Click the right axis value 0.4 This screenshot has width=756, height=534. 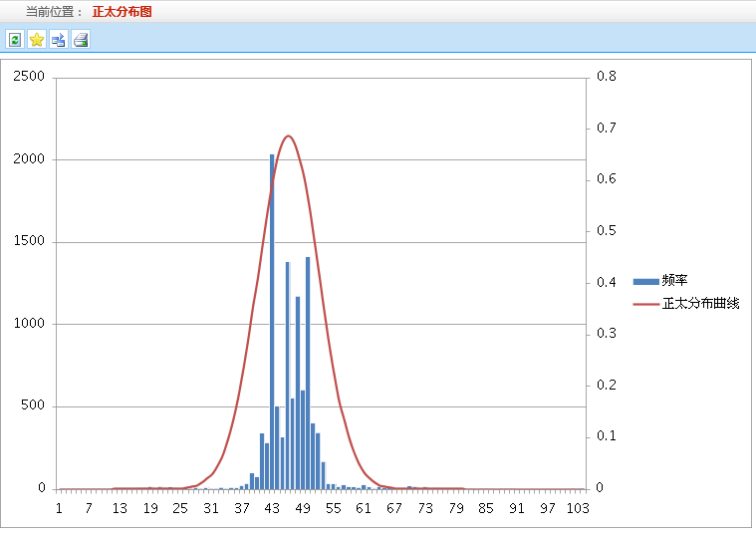[x=606, y=282]
